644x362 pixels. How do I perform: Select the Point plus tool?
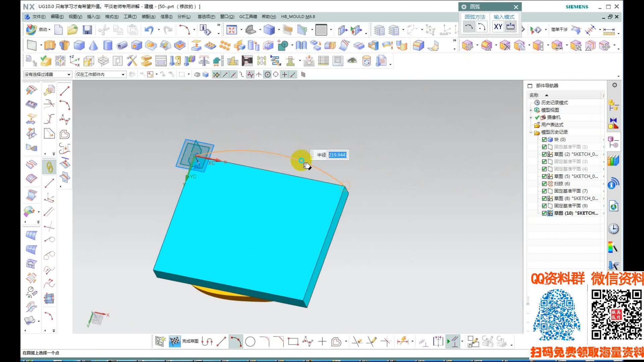point(322,342)
